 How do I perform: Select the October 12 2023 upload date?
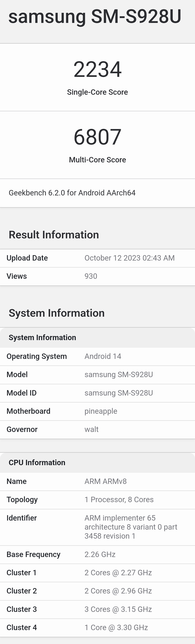click(129, 258)
